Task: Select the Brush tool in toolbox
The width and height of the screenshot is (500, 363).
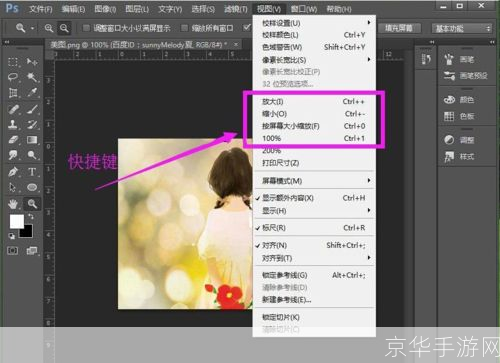Action: pyautogui.click(x=32, y=109)
